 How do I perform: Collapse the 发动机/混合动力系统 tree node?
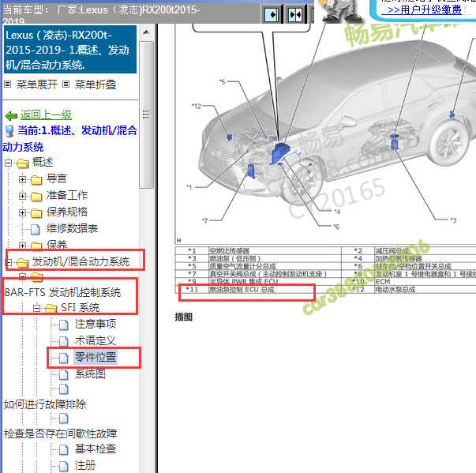[9, 262]
